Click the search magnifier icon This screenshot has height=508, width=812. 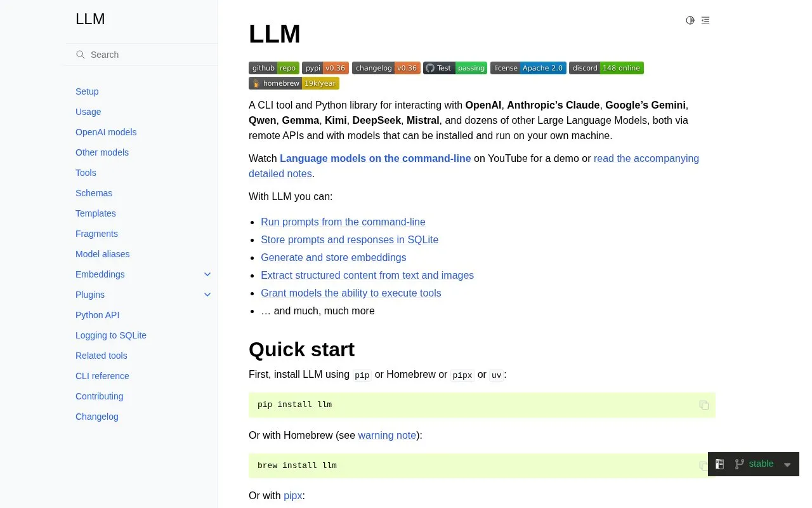coord(81,55)
